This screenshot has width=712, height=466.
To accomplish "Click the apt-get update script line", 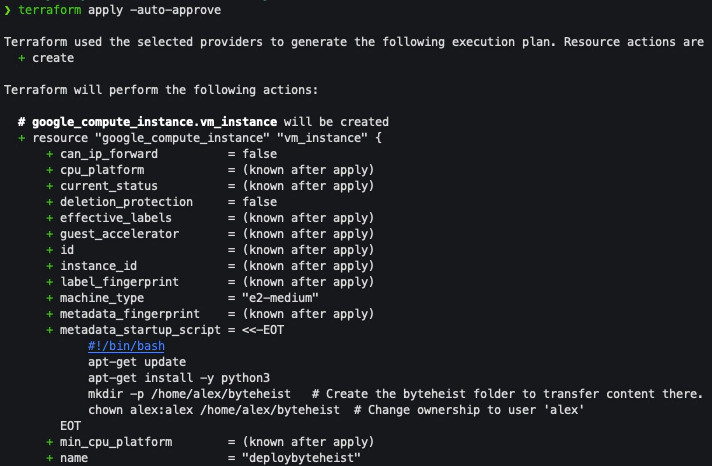I will tap(136, 362).
